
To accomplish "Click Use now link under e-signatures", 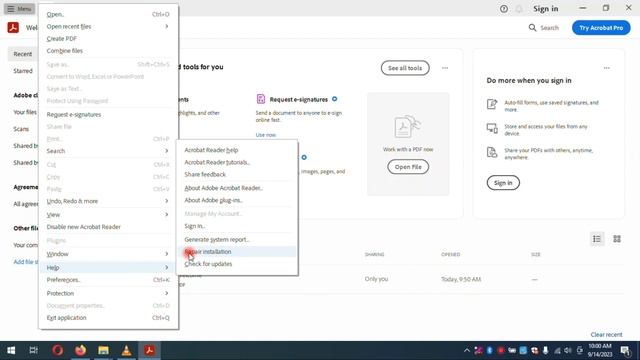I will tap(266, 135).
